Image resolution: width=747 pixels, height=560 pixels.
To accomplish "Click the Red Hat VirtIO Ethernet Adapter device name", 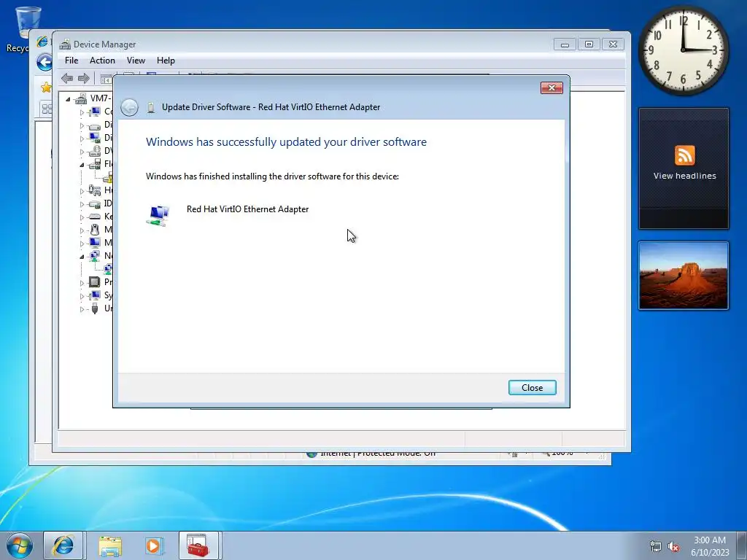I will tap(247, 209).
